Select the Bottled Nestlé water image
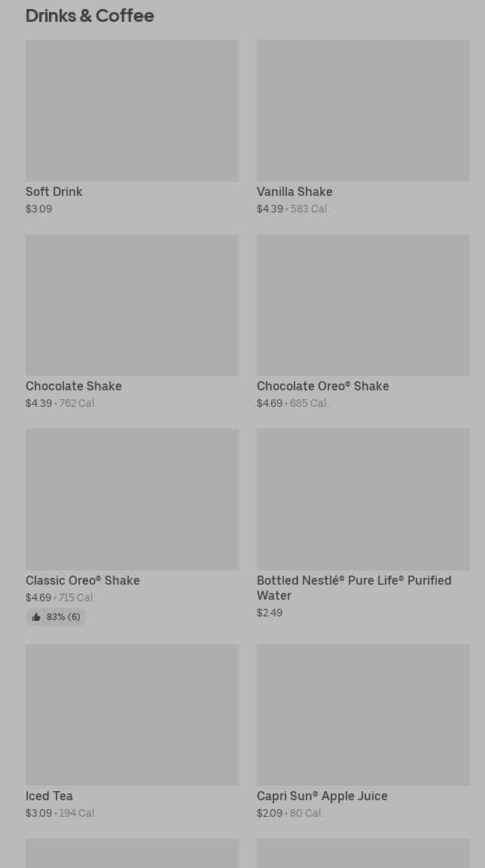Image resolution: width=485 pixels, height=868 pixels. (x=363, y=500)
